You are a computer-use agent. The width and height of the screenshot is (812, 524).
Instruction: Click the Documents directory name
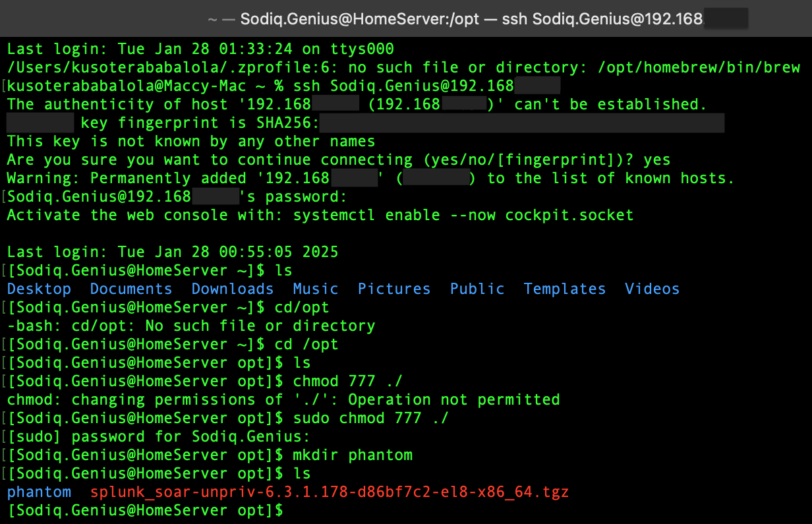[x=131, y=289]
